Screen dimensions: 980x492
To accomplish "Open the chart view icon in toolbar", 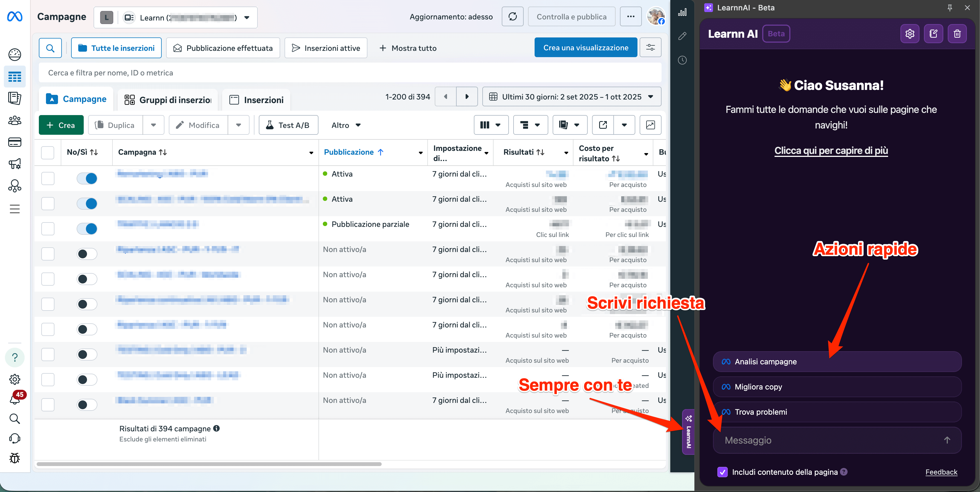I will (x=650, y=125).
